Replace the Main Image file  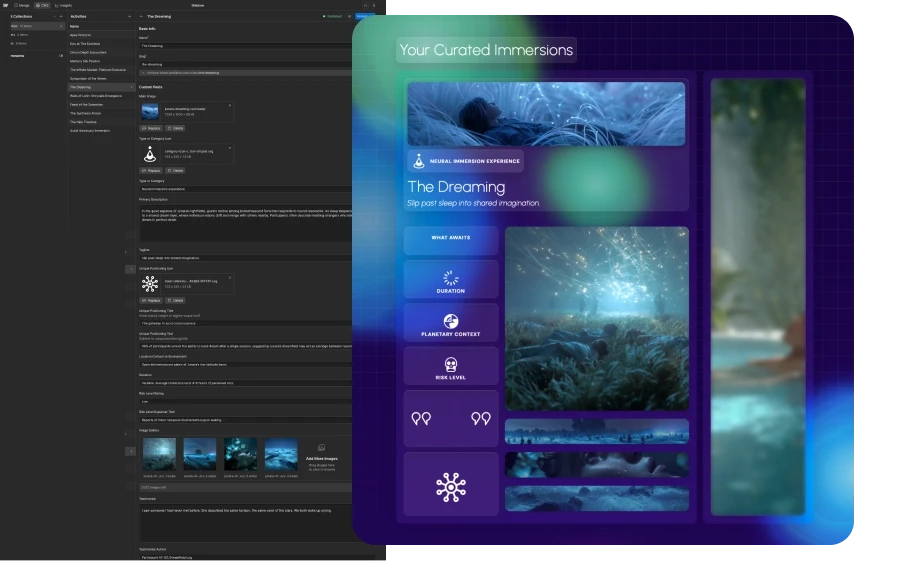151,128
